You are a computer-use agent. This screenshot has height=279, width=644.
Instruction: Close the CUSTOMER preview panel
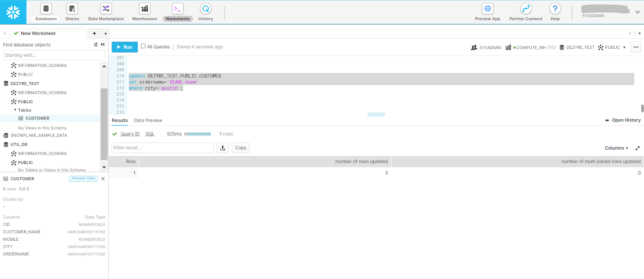click(x=103, y=179)
